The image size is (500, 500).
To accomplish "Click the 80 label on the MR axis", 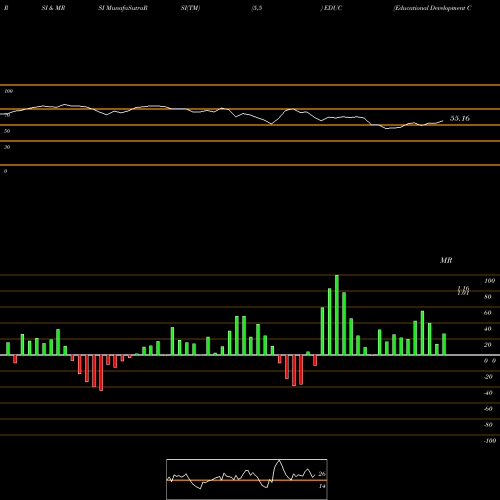I will pos(488,297).
